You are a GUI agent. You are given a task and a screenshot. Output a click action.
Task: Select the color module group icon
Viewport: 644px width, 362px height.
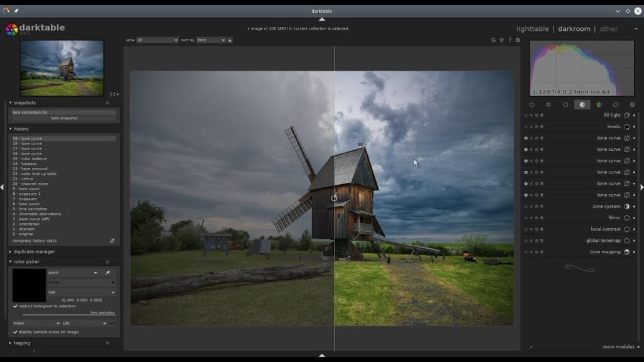click(x=599, y=105)
